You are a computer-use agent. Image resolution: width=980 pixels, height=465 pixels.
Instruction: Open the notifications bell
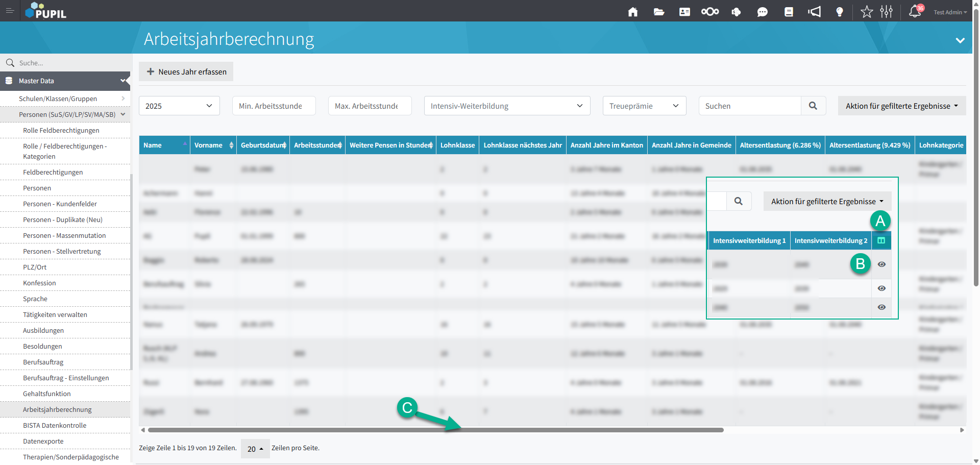tap(915, 11)
